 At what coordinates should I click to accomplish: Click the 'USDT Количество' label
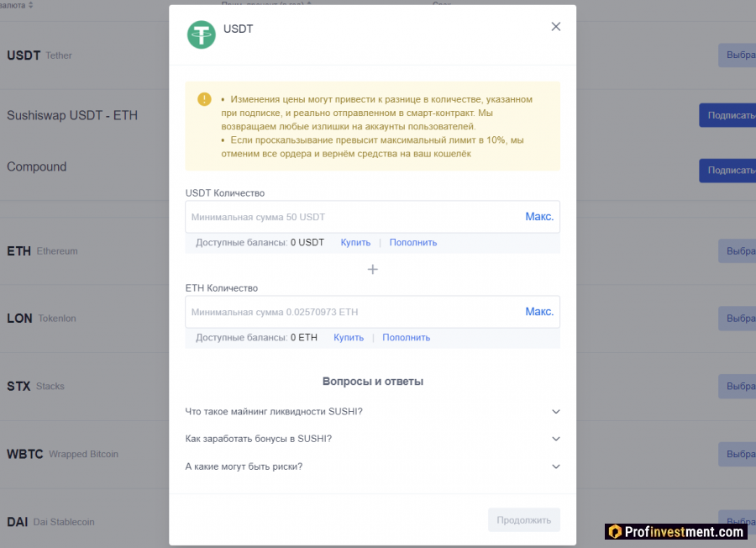(x=225, y=193)
